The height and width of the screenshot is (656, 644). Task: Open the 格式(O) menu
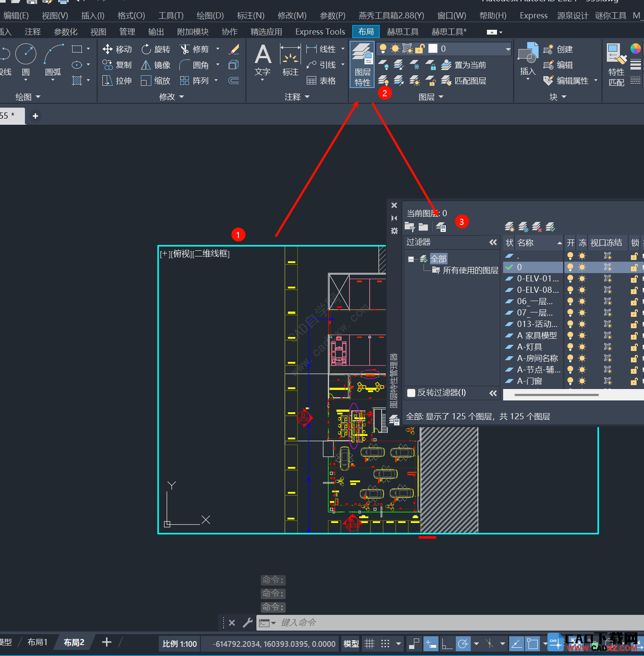[131, 16]
